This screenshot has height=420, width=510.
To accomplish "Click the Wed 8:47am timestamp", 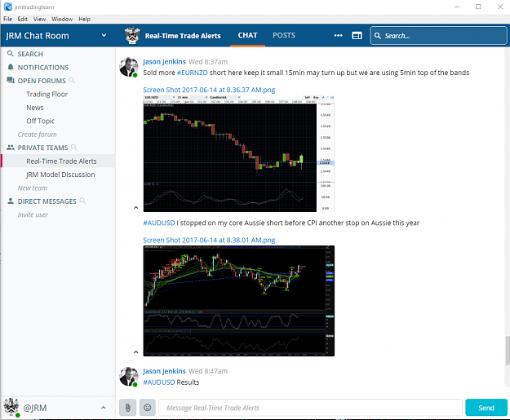I will click(208, 371).
